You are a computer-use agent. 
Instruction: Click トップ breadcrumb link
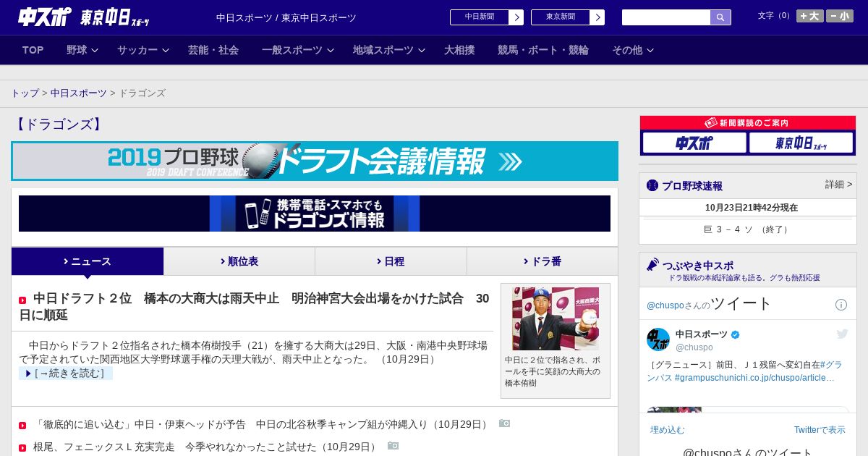coord(25,93)
